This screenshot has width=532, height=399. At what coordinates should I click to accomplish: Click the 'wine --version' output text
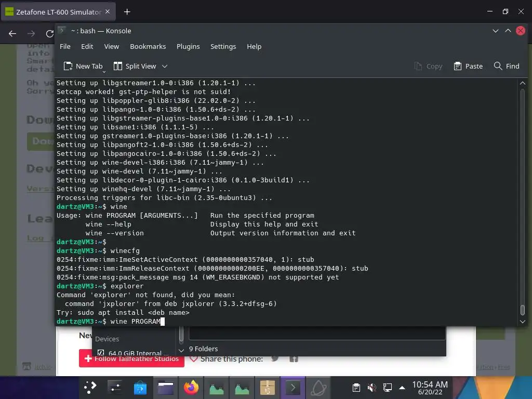point(115,233)
